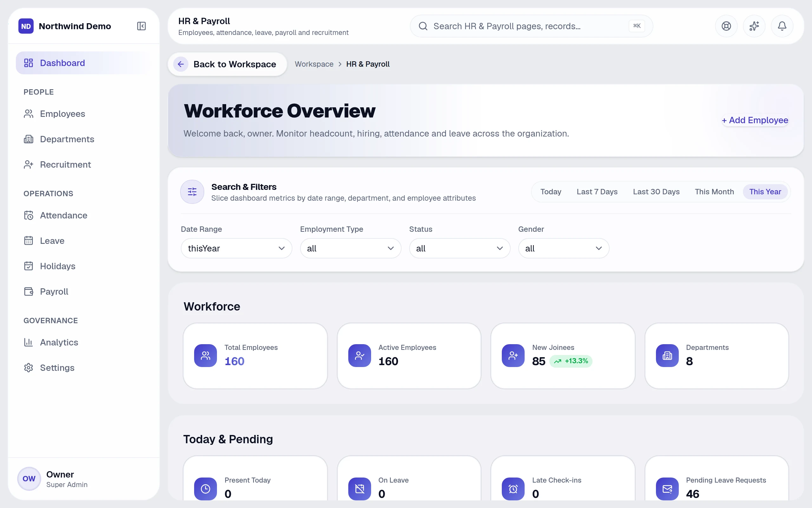Image resolution: width=812 pixels, height=508 pixels.
Task: Open Analytics in the sidebar
Action: pyautogui.click(x=83, y=342)
